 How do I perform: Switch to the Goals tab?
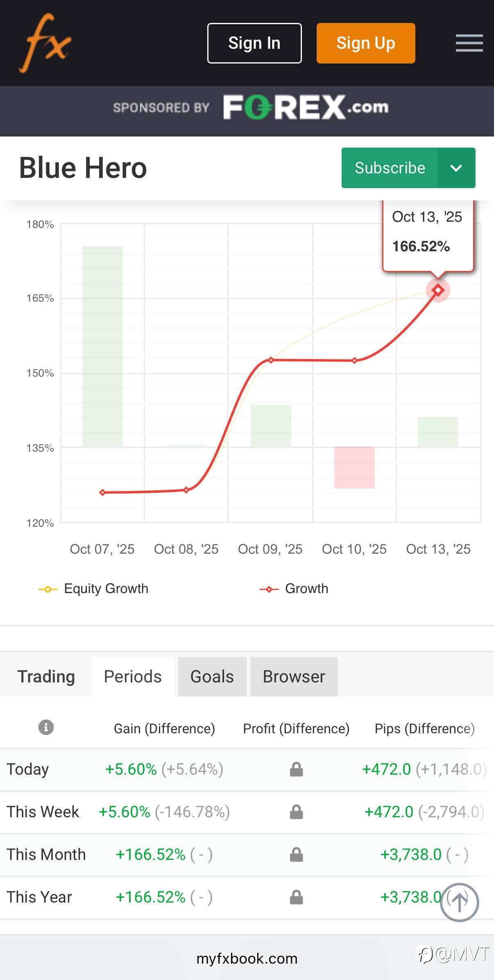(x=212, y=677)
